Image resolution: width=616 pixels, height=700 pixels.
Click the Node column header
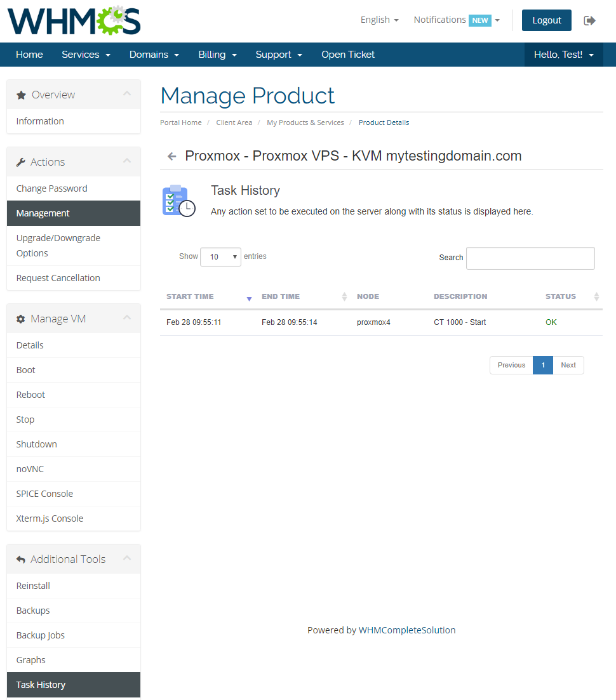tap(368, 296)
